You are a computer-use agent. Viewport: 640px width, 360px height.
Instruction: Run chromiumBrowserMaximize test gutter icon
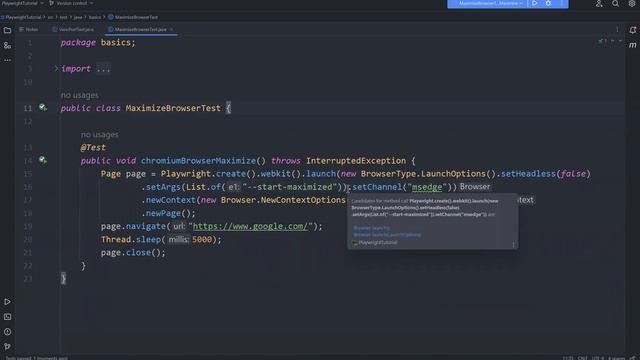tap(42, 160)
